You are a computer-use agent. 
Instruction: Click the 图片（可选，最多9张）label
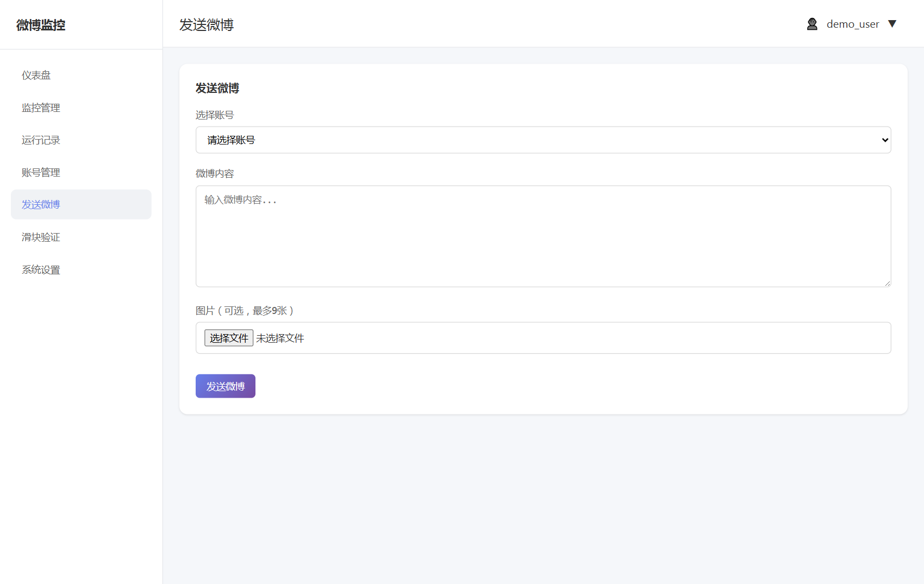(245, 311)
